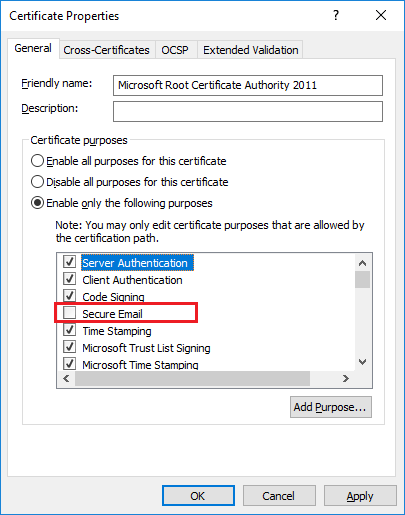Select Microsoft Time Stamping list text
This screenshot has width=405, height=515.
(x=140, y=365)
